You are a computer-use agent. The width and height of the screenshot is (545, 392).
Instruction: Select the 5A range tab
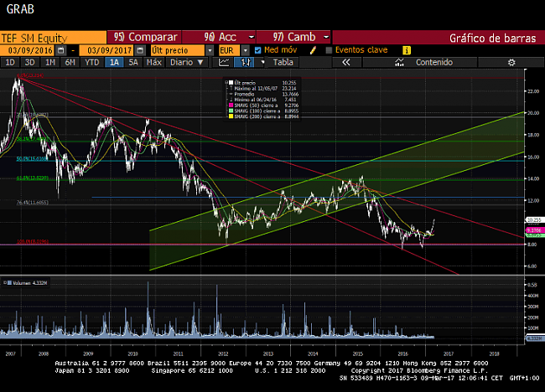[x=133, y=63]
